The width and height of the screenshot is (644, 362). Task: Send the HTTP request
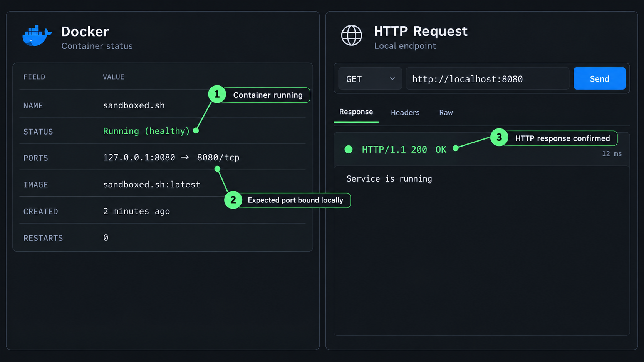click(x=599, y=78)
